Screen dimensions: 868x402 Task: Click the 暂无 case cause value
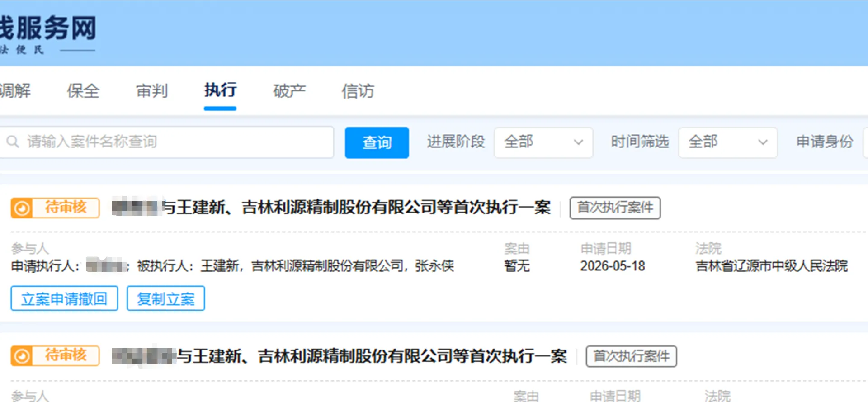(517, 266)
